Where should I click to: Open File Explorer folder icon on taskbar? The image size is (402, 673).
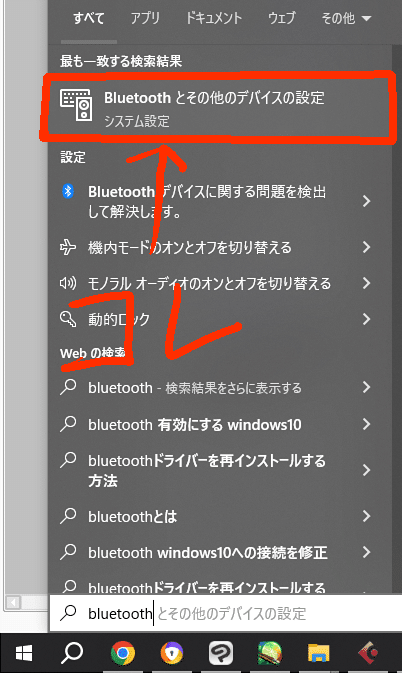318,653
